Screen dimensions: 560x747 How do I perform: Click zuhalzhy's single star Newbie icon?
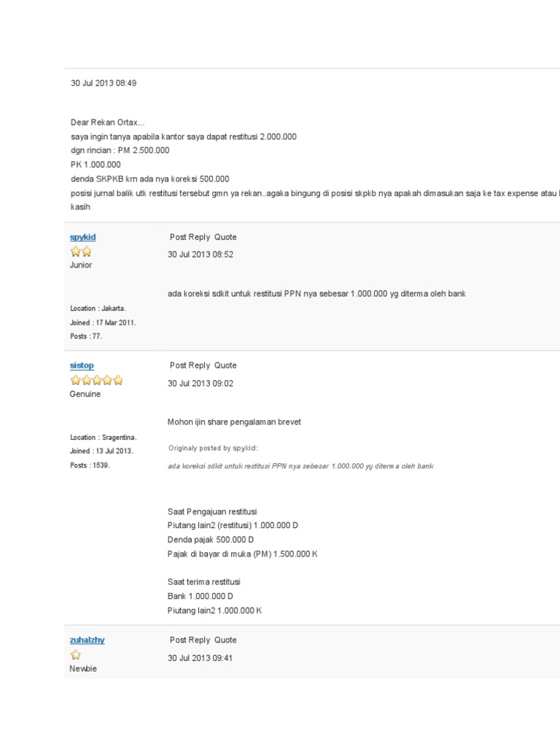click(76, 655)
